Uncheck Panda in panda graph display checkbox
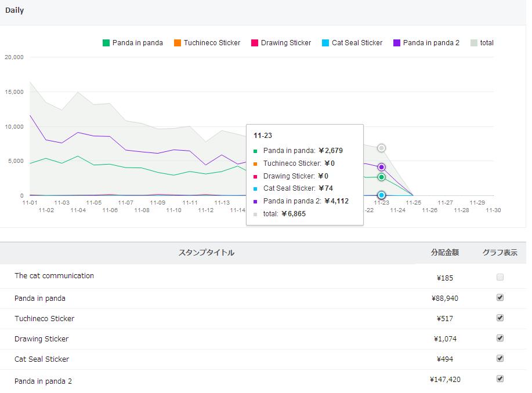Screen dimensions: 532x393 (500, 297)
